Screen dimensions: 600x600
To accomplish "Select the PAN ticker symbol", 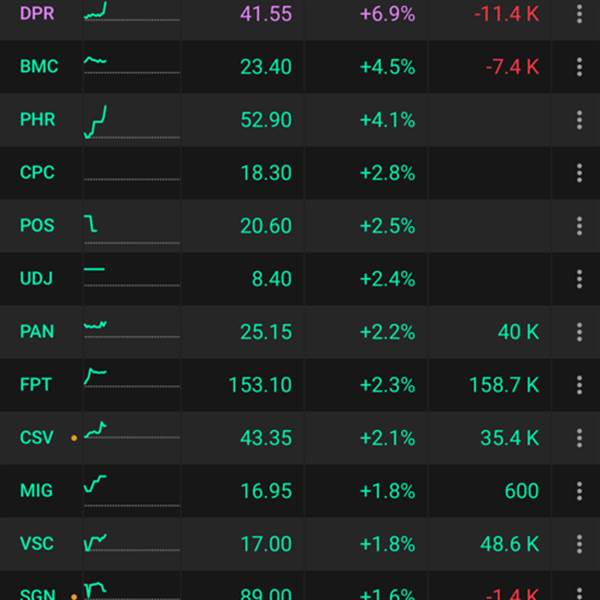I will 37,331.
